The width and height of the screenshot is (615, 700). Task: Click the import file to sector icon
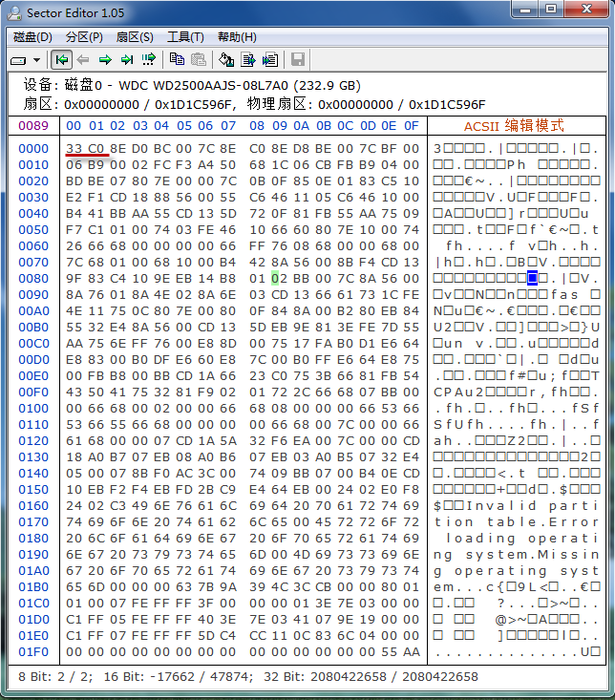pos(270,59)
